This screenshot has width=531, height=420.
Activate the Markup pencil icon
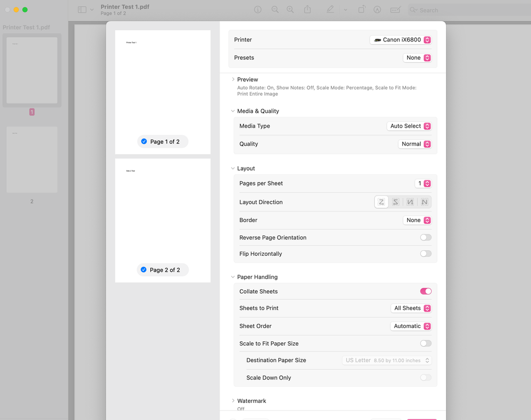pos(330,10)
